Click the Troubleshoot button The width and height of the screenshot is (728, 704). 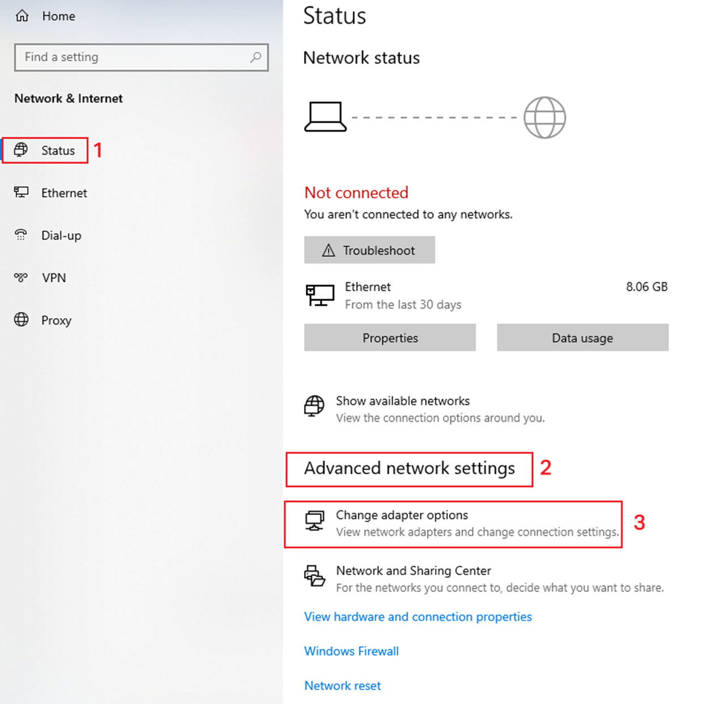click(369, 250)
